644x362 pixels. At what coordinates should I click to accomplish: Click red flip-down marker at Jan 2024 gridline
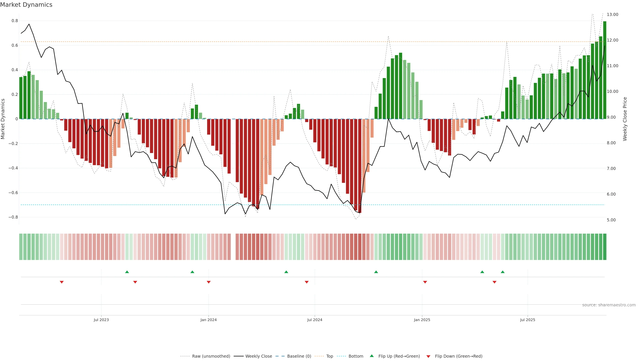[x=208, y=282]
